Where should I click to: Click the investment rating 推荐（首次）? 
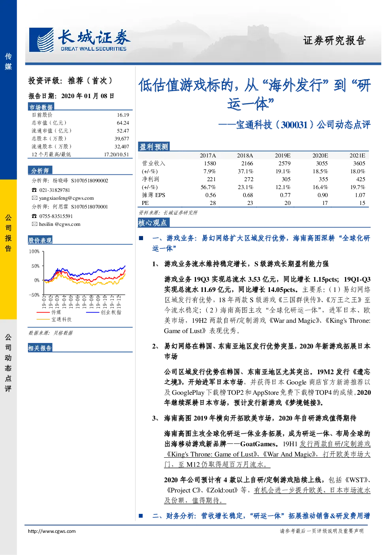click(90, 81)
